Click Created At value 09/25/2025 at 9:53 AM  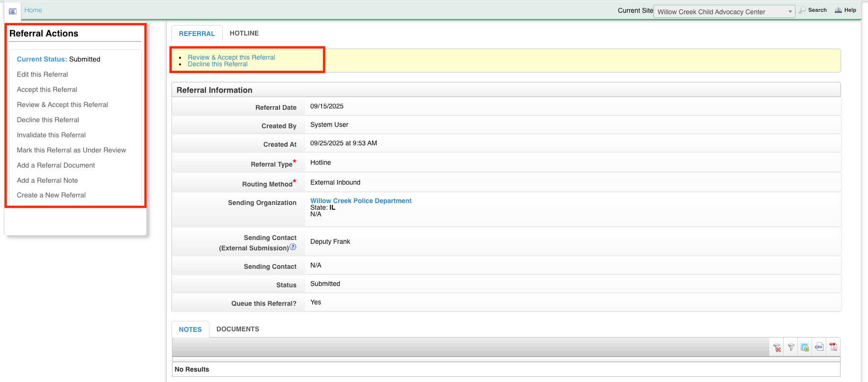pyautogui.click(x=344, y=143)
